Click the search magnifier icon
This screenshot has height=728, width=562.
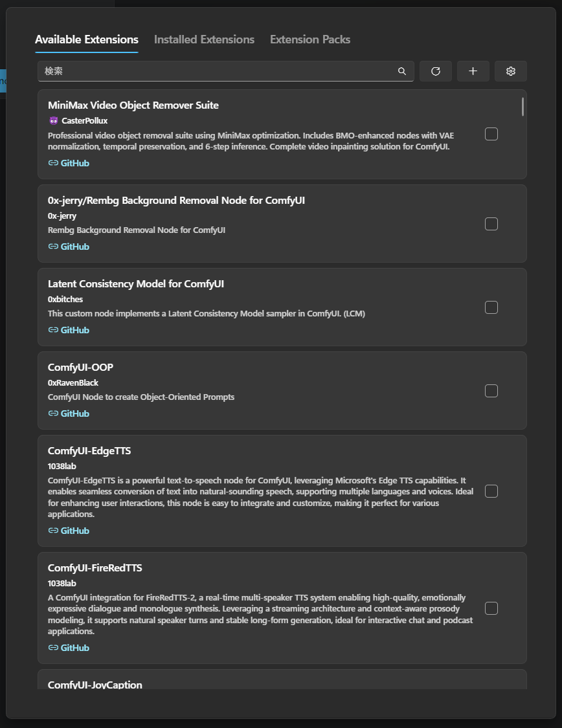tap(402, 71)
